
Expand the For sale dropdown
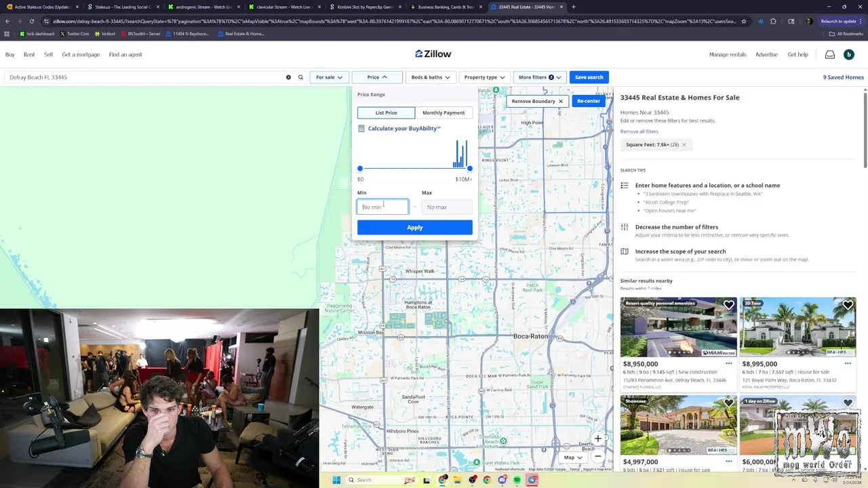click(x=330, y=77)
